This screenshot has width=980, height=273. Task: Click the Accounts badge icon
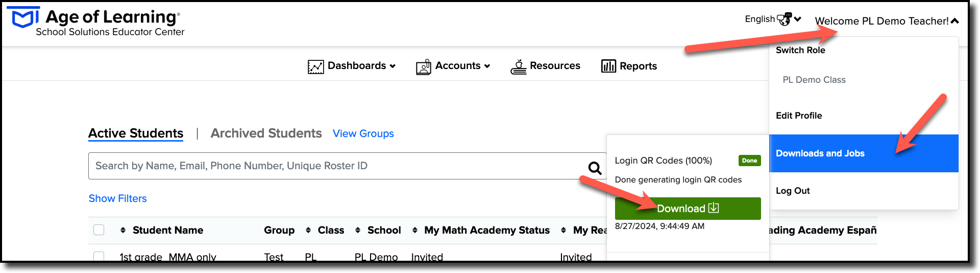[424, 66]
